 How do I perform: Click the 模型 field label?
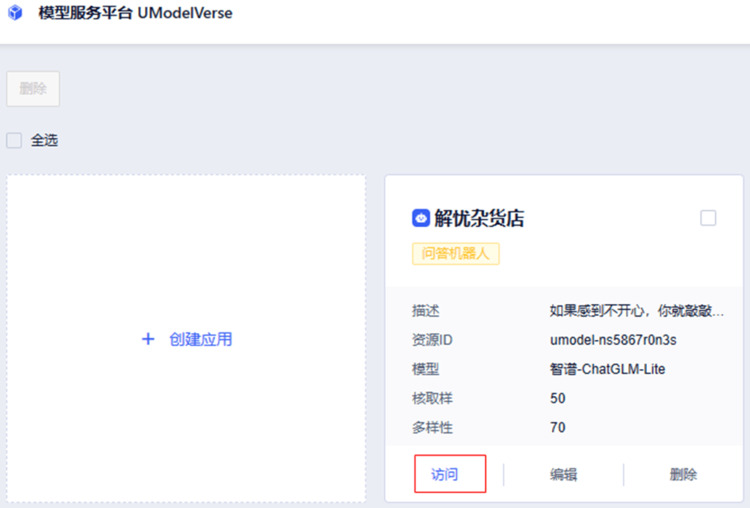coord(426,369)
